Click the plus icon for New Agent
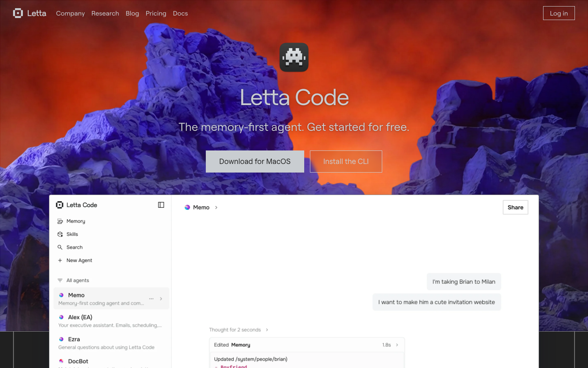This screenshot has height=368, width=588. (x=60, y=260)
